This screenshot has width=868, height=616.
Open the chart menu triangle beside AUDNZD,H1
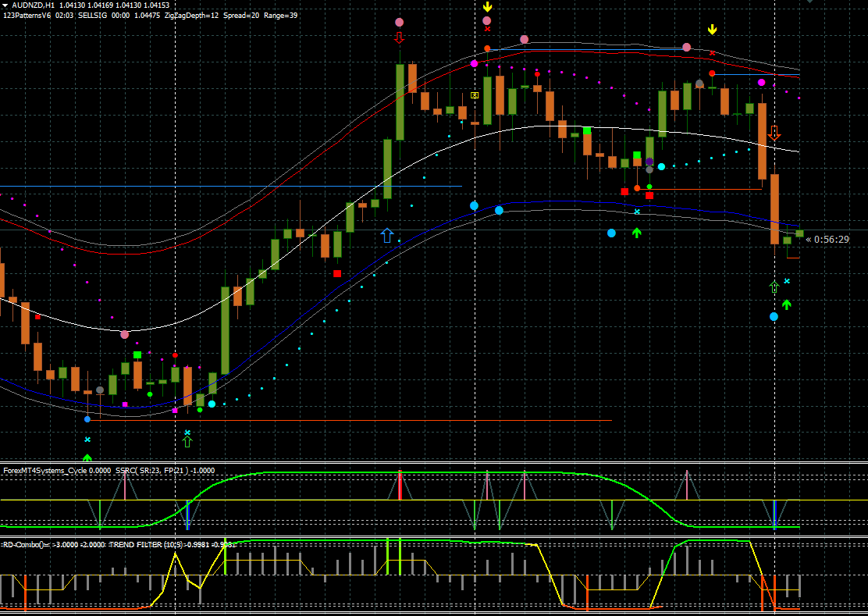tap(5, 5)
